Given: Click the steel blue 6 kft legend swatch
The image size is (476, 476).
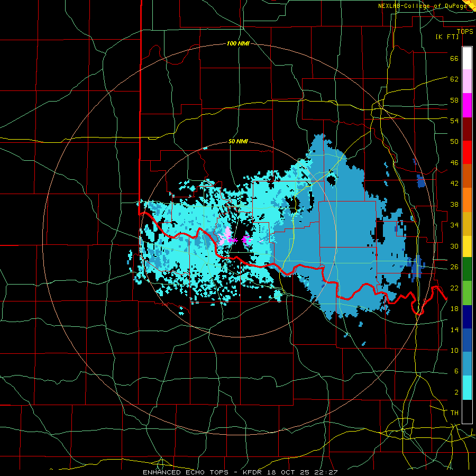Looking at the screenshot, I should [x=467, y=364].
